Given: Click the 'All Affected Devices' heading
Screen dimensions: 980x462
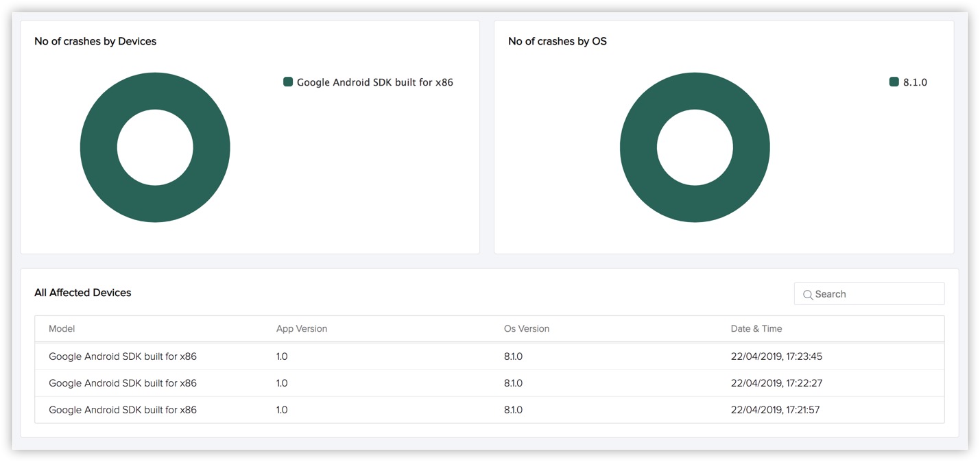Looking at the screenshot, I should click(x=83, y=293).
